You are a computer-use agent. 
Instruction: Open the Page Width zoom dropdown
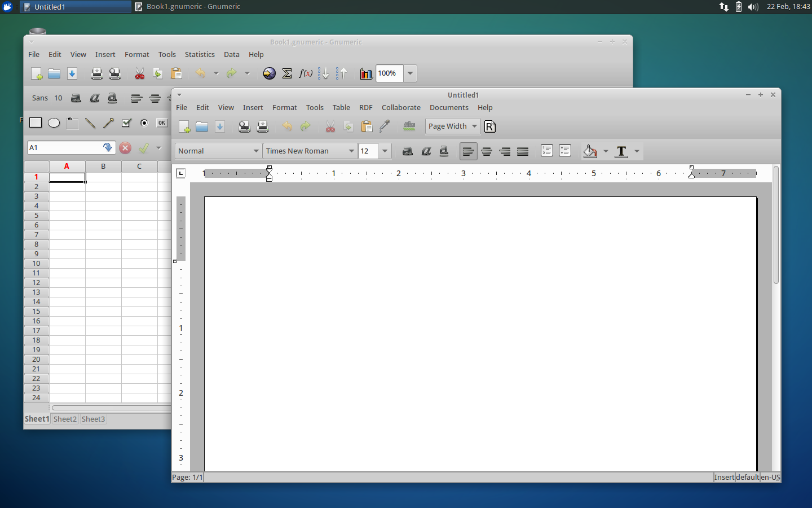[x=474, y=126]
